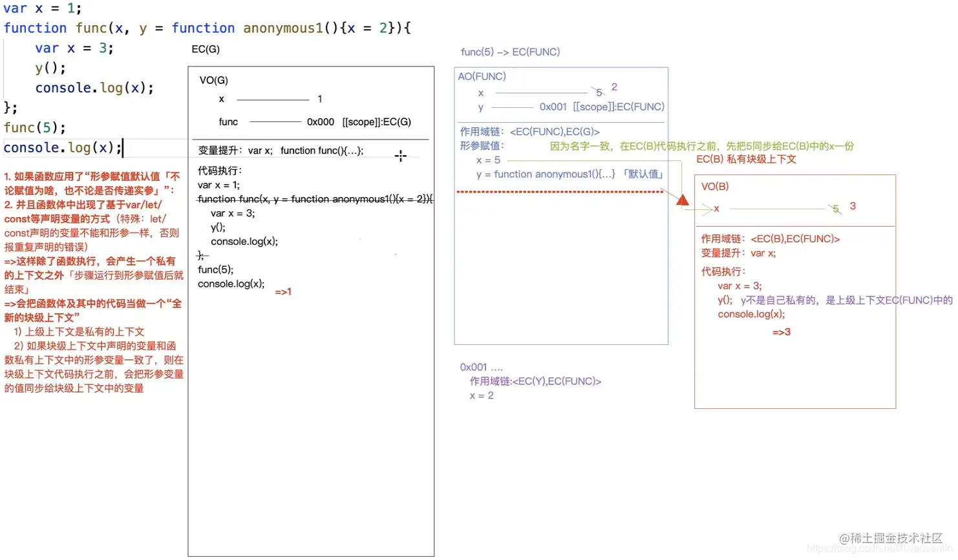Image resolution: width=958 pixels, height=560 pixels.
Task: Click '变量提升: var x;' inside the EC(B) box
Action: (x=738, y=253)
